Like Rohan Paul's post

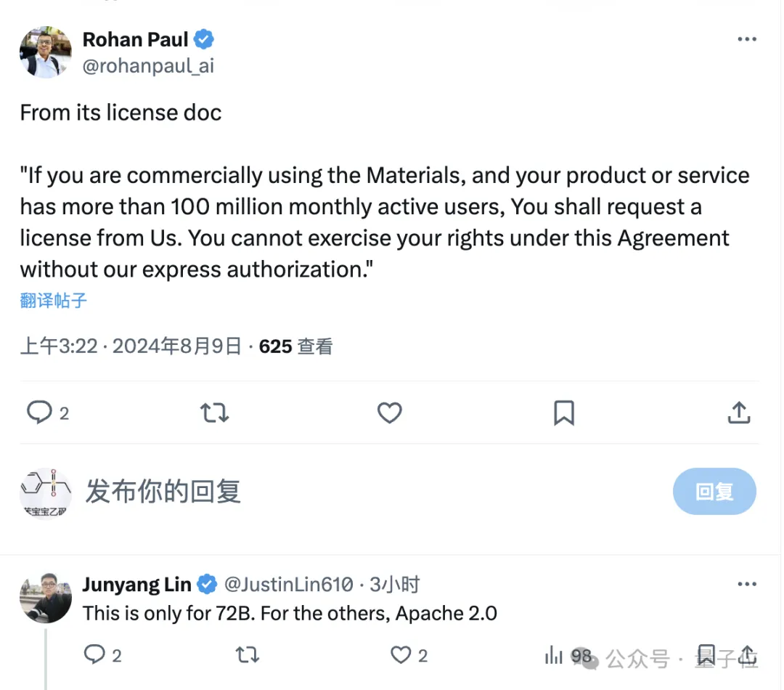[390, 413]
